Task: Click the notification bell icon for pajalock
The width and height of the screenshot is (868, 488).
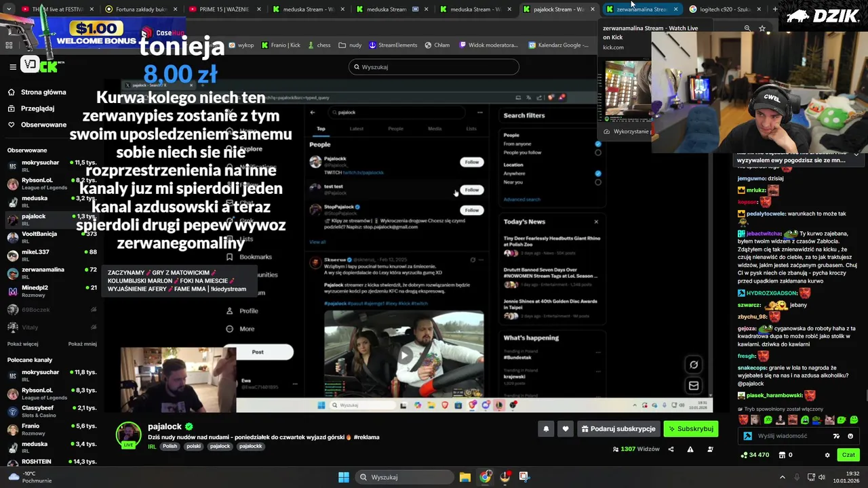Action: point(546,429)
